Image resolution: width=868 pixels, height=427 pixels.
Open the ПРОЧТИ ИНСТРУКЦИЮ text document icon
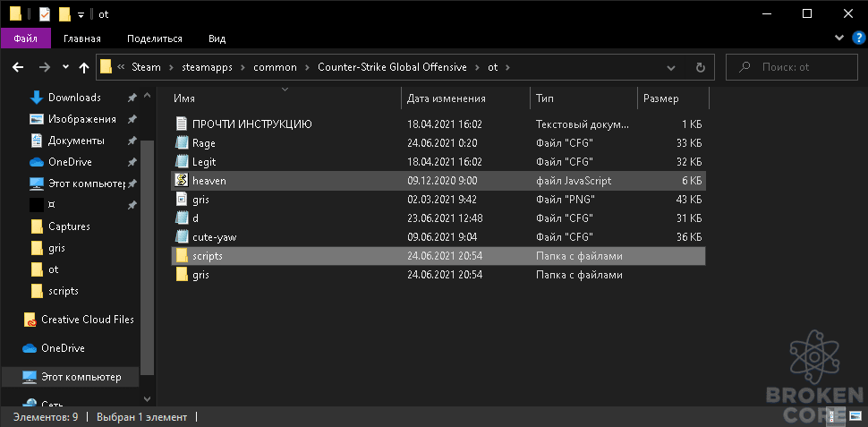[x=182, y=124]
